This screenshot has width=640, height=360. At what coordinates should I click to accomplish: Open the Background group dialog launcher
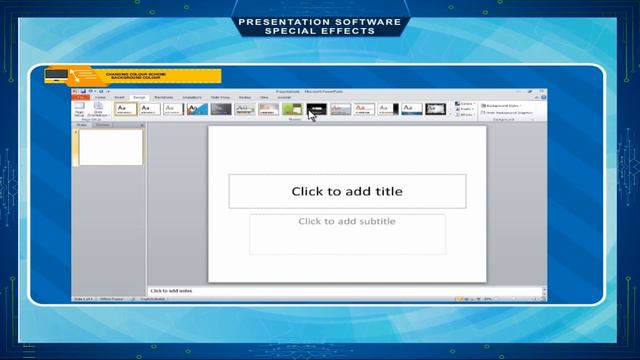[533, 120]
